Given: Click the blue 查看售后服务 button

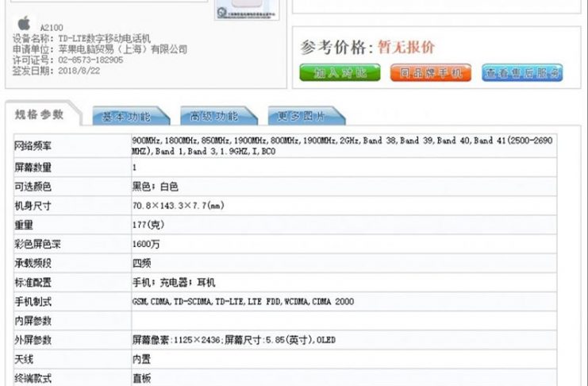Looking at the screenshot, I should (x=522, y=73).
